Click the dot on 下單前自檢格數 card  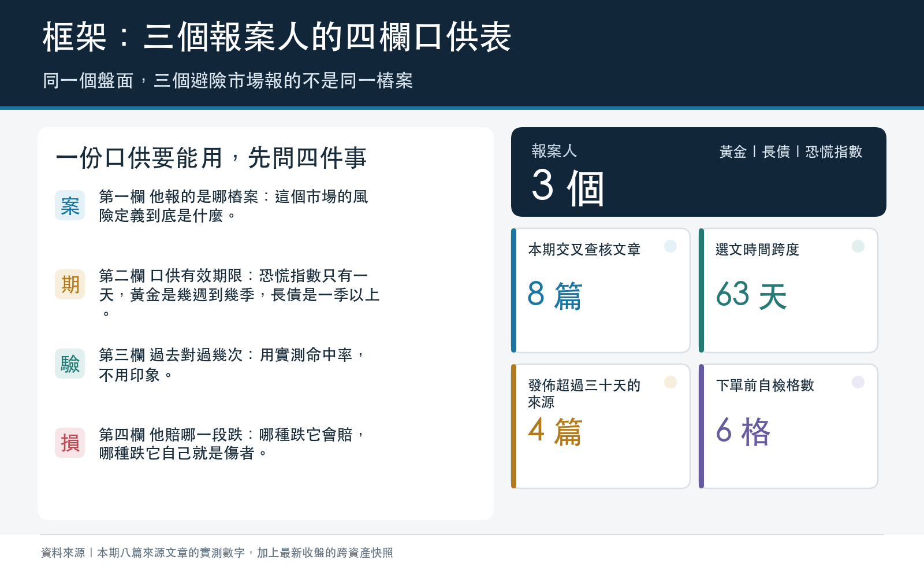point(858,382)
